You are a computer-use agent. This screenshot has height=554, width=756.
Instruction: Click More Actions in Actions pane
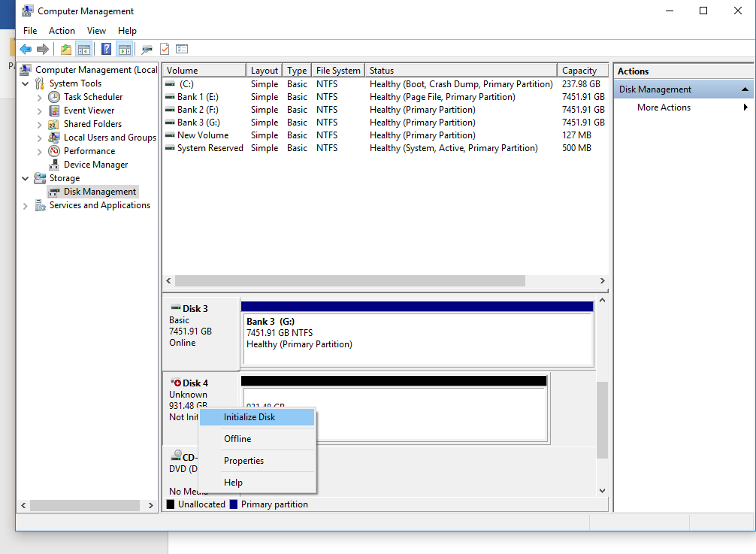tap(664, 107)
